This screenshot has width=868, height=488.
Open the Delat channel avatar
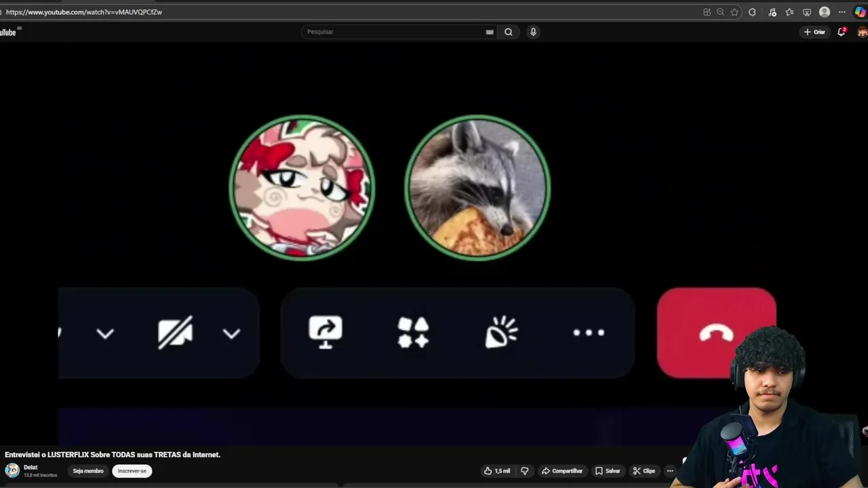(12, 470)
